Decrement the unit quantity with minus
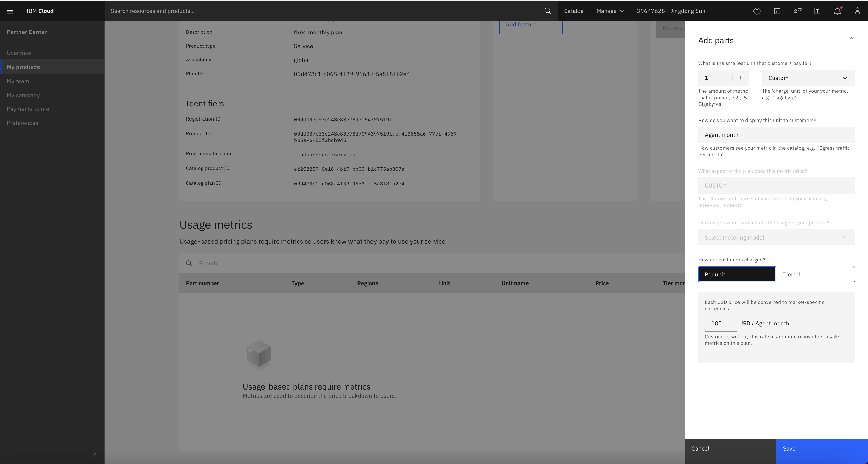Image resolution: width=868 pixels, height=464 pixels. point(724,78)
